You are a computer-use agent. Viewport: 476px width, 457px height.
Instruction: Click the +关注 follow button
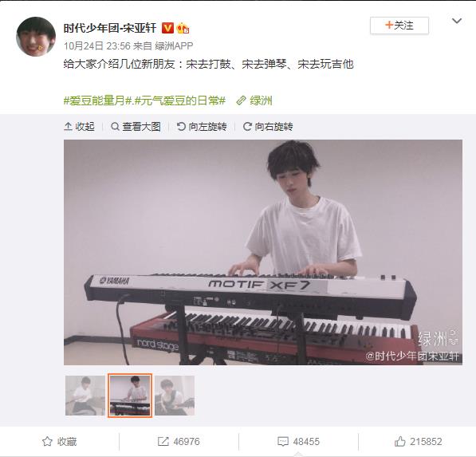399,26
